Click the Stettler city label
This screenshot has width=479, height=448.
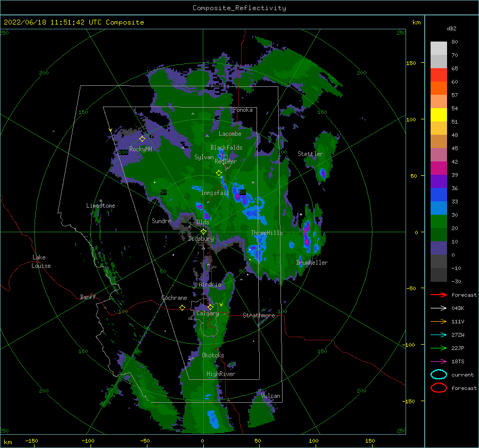pyautogui.click(x=310, y=154)
